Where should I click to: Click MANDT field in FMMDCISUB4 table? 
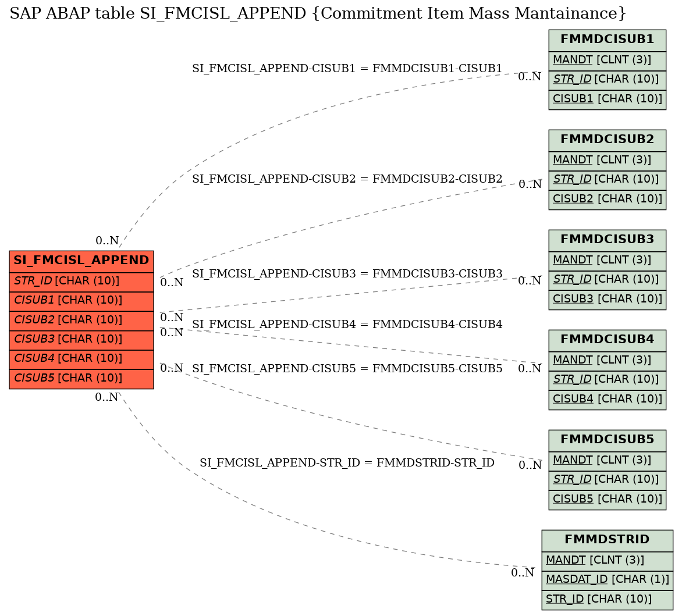pyautogui.click(x=607, y=361)
